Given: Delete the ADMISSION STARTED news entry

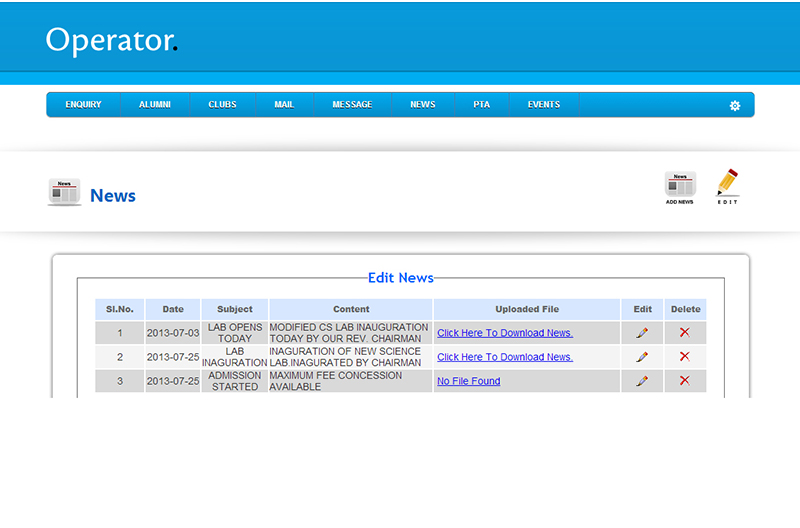Looking at the screenshot, I should coord(685,381).
